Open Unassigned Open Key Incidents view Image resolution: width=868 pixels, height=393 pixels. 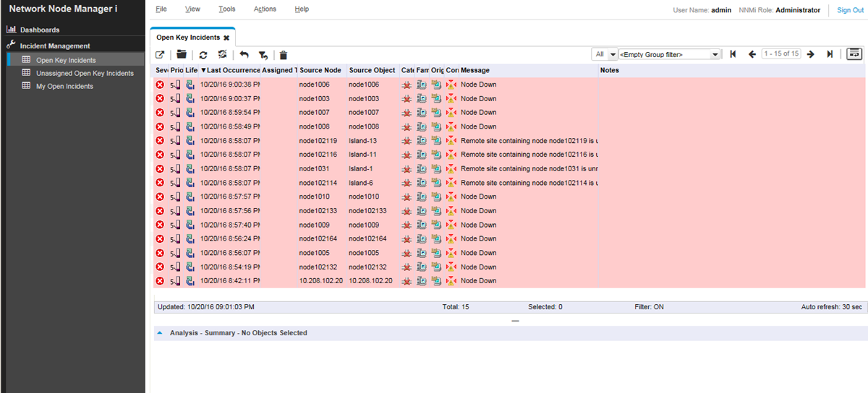pos(85,73)
